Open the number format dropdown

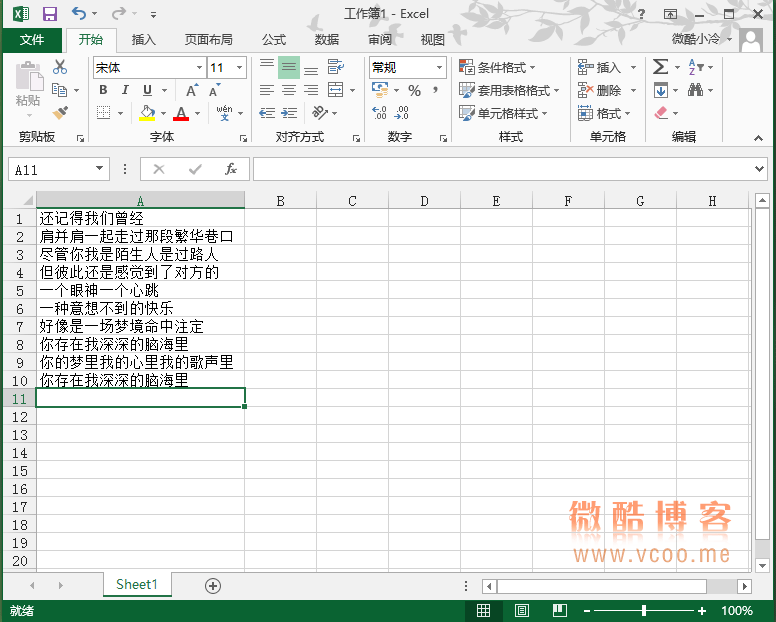439,68
